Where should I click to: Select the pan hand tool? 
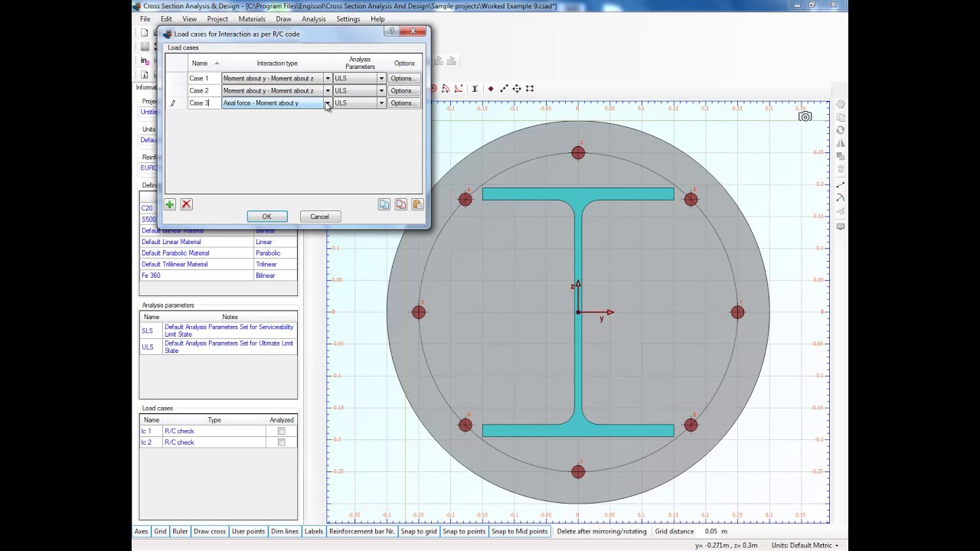point(840,104)
